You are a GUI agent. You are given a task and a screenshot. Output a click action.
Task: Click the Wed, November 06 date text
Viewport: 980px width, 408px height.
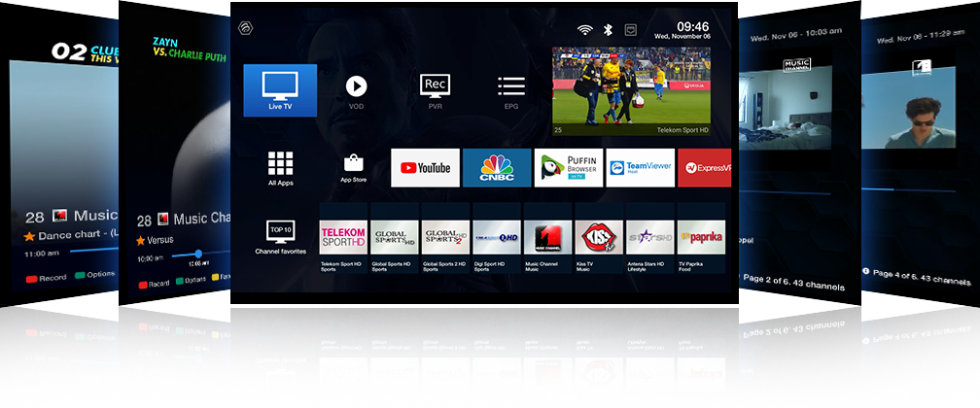point(682,36)
